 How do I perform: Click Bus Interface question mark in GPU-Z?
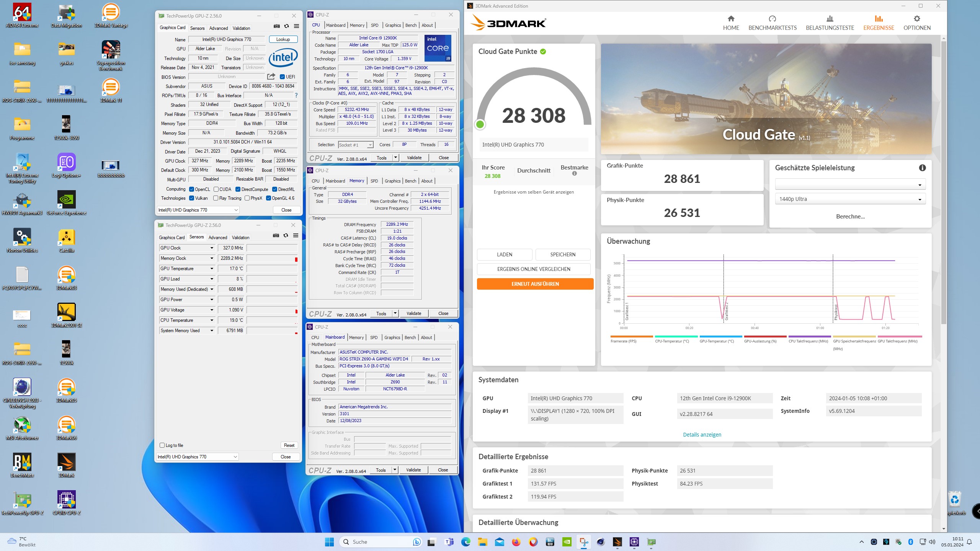tap(296, 95)
